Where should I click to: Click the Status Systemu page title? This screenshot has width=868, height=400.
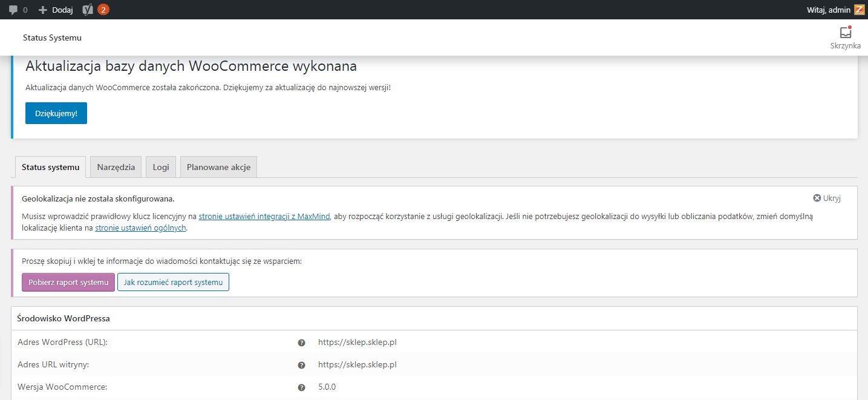(x=52, y=38)
